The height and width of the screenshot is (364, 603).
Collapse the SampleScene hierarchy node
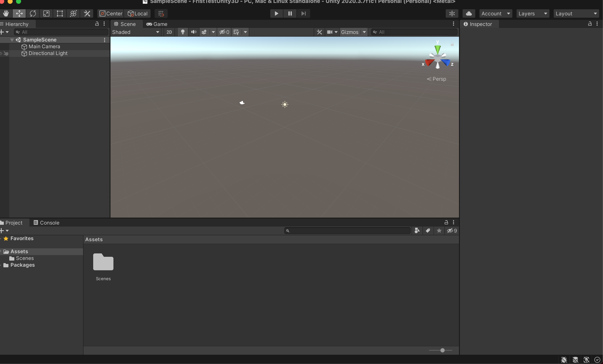[x=12, y=40]
